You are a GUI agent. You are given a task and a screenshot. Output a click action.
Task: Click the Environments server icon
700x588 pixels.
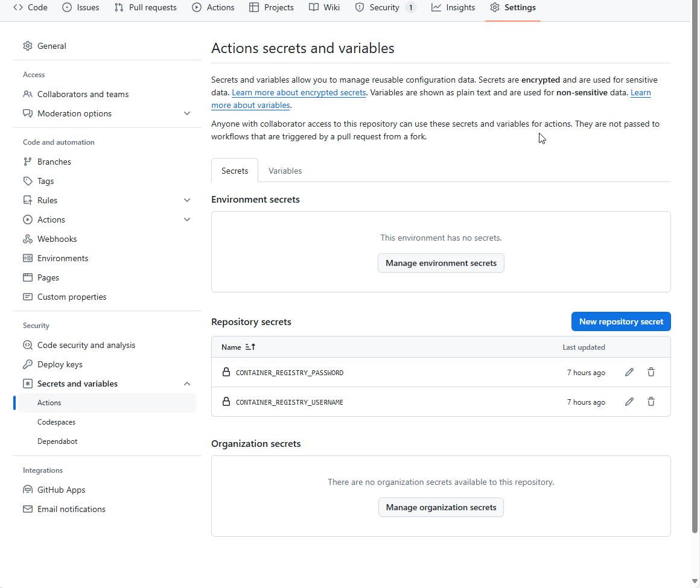click(28, 258)
